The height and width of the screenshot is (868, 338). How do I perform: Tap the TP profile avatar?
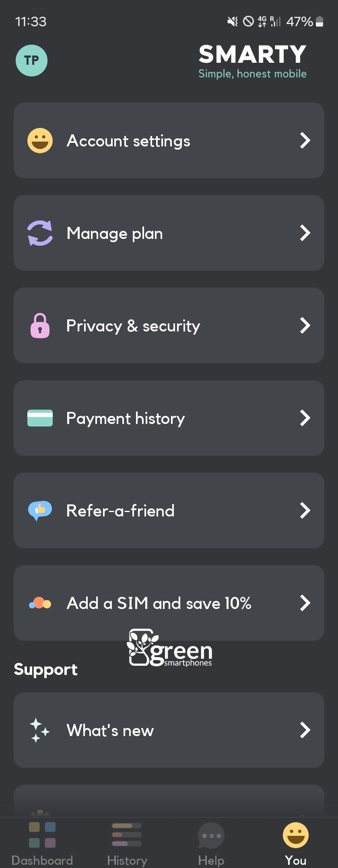31,60
